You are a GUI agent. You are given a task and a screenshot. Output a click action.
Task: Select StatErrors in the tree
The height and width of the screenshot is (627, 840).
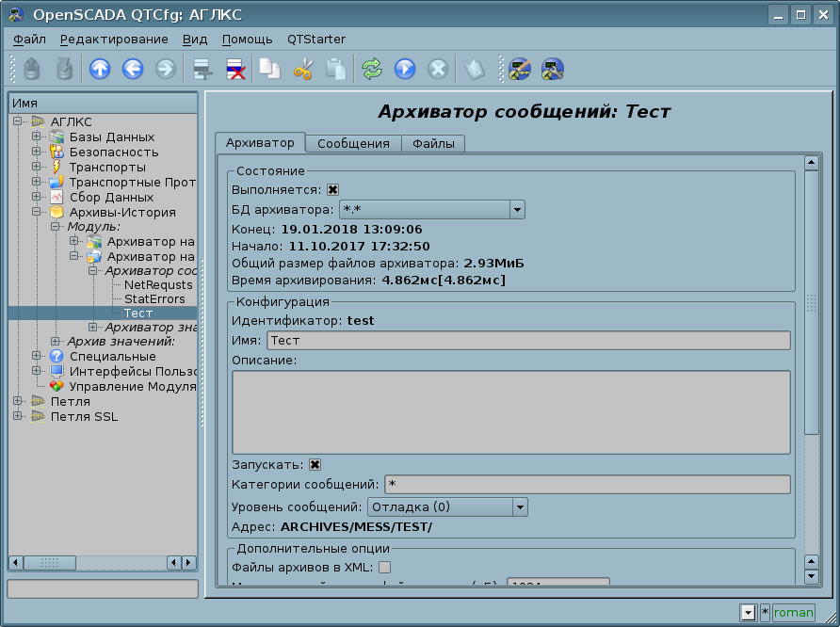tap(154, 298)
